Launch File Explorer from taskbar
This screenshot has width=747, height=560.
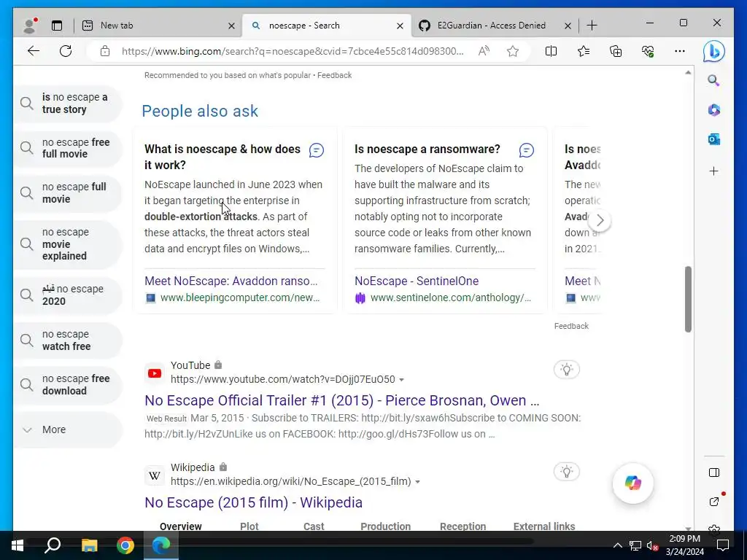(89, 545)
